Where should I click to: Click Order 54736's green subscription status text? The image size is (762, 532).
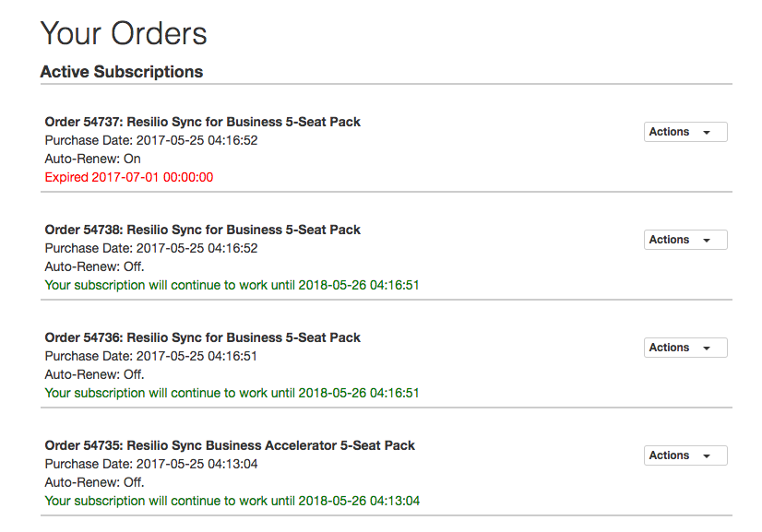click(232, 393)
